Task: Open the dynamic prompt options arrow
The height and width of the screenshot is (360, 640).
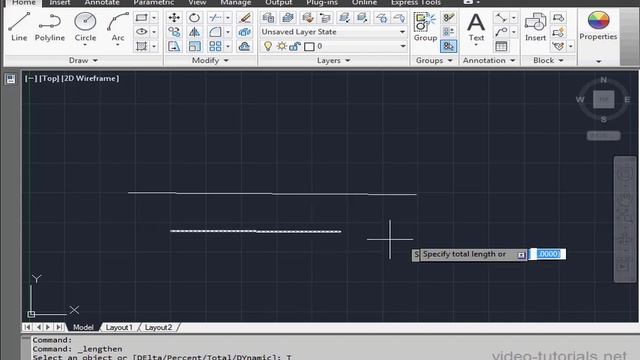Action: click(x=521, y=255)
